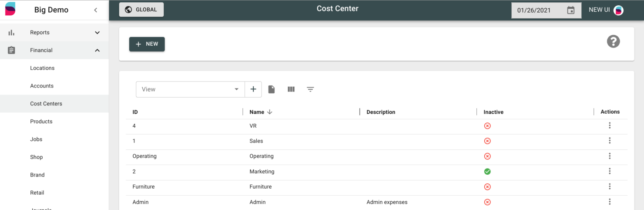Go to Accounts in the sidebar
Image resolution: width=644 pixels, height=210 pixels.
(x=42, y=86)
